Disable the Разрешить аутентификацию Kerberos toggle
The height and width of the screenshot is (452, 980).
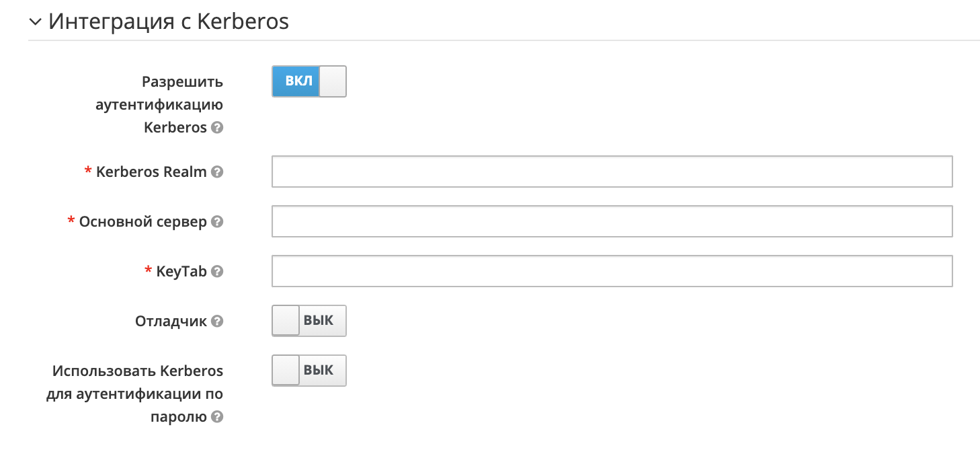[309, 81]
